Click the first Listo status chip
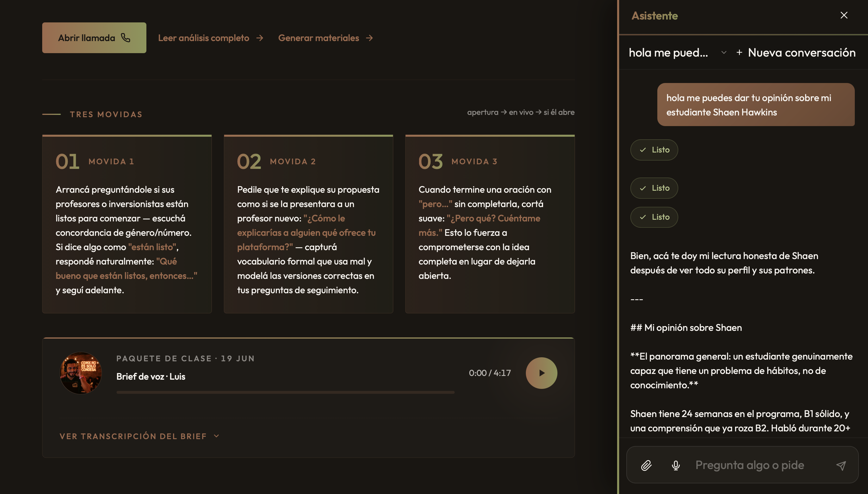Viewport: 868px width, 494px height. [x=654, y=150]
